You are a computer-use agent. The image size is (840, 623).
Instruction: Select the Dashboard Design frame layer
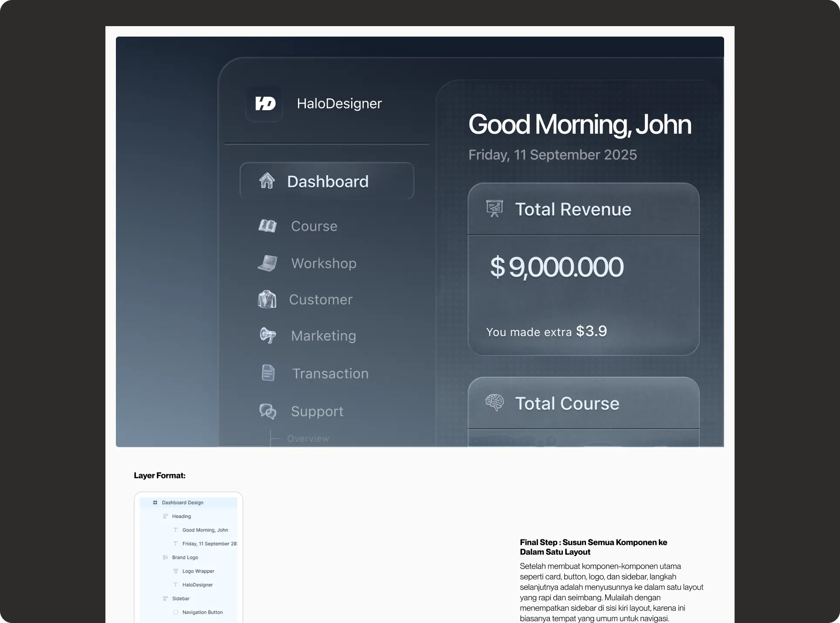pos(189,502)
